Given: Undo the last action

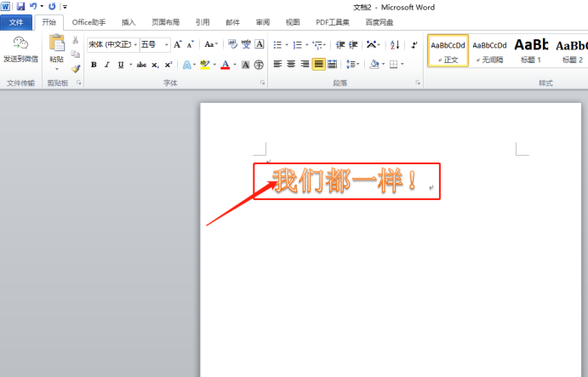Looking at the screenshot, I should [33, 6].
